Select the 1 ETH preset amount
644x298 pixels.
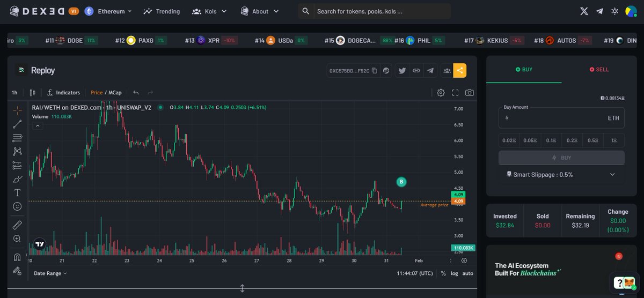click(614, 140)
